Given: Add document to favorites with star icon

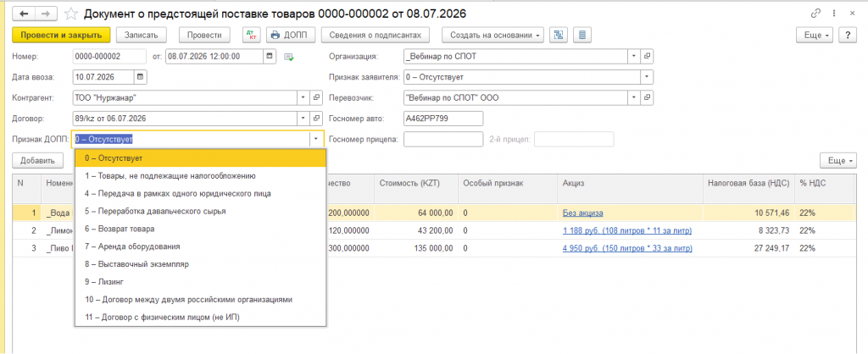Looking at the screenshot, I should point(71,14).
